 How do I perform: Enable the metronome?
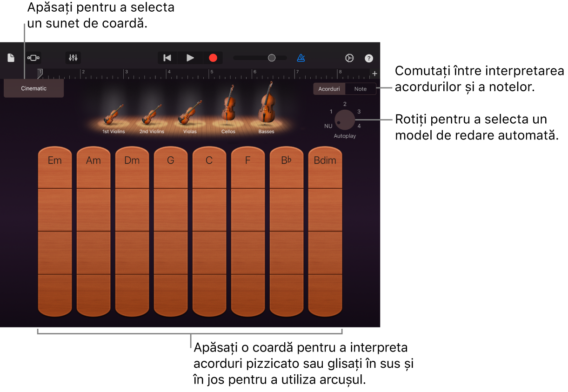pos(301,58)
